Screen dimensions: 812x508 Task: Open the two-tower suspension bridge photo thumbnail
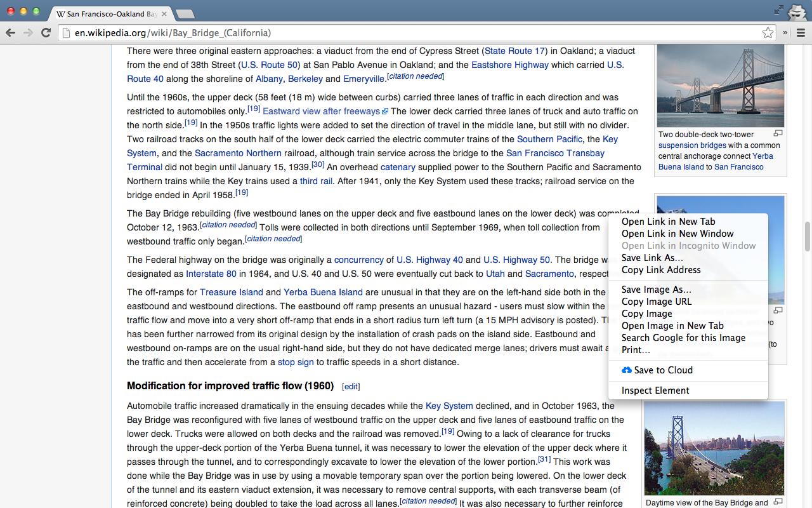(721, 86)
